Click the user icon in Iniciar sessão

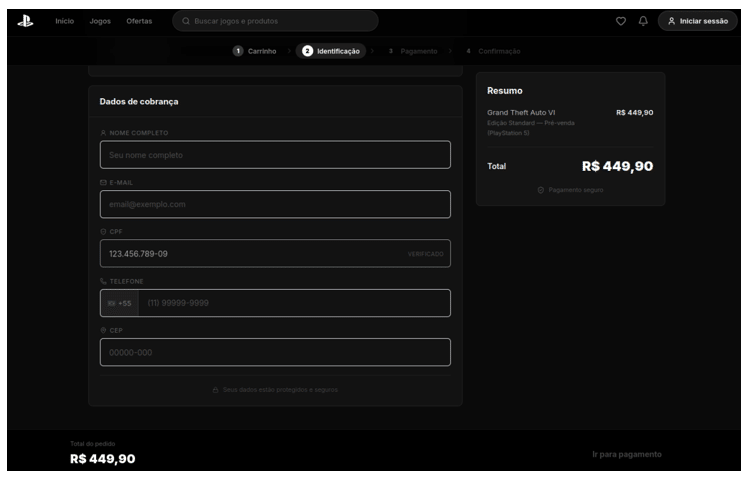coord(671,21)
